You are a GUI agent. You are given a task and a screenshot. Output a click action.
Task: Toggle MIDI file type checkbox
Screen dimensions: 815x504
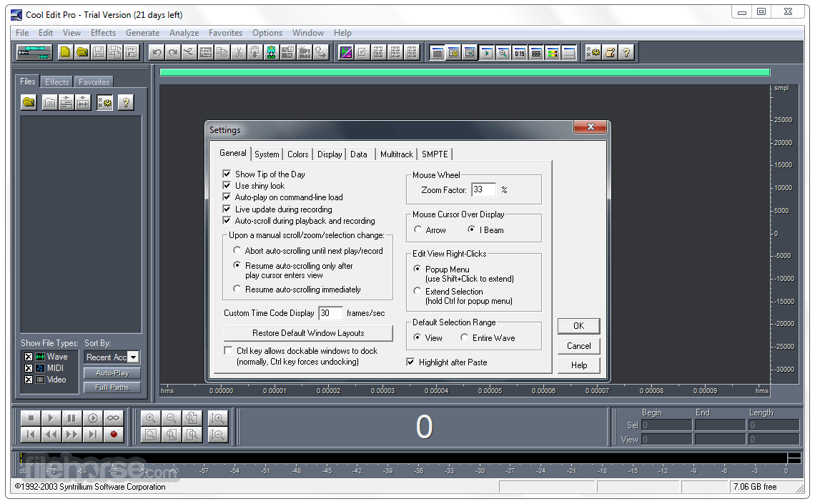[x=29, y=368]
